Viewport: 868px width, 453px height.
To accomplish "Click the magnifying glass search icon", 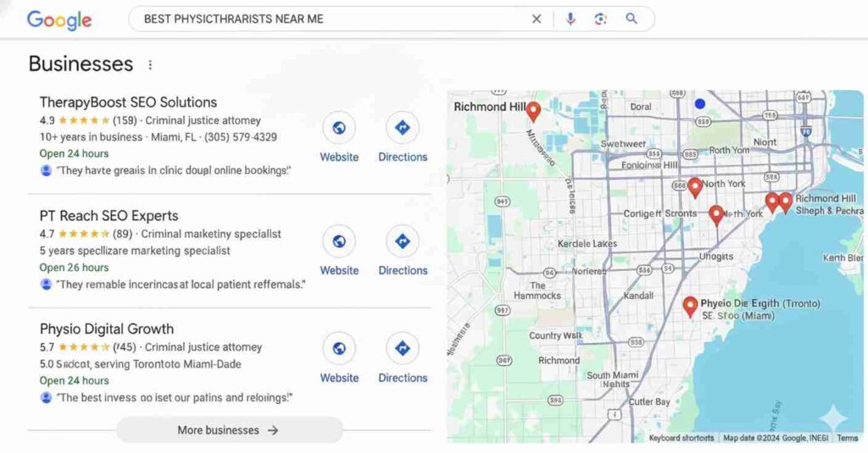I will [631, 19].
